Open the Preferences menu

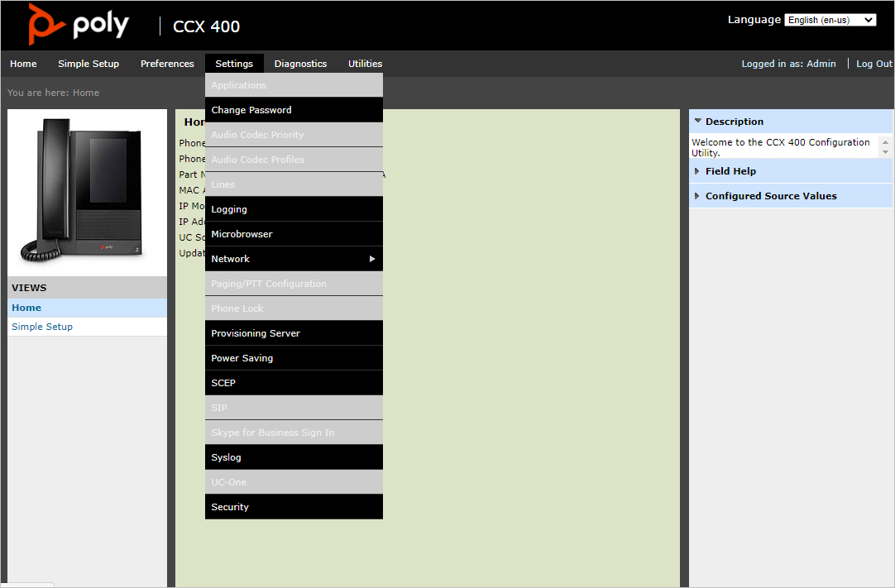pos(167,64)
